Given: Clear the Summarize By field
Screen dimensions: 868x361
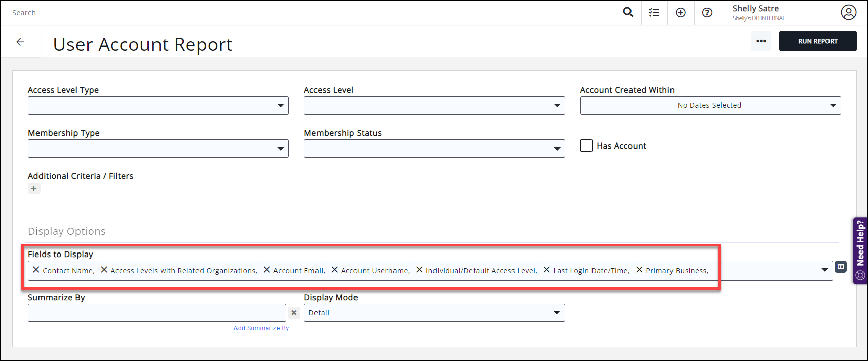Looking at the screenshot, I should (x=294, y=313).
